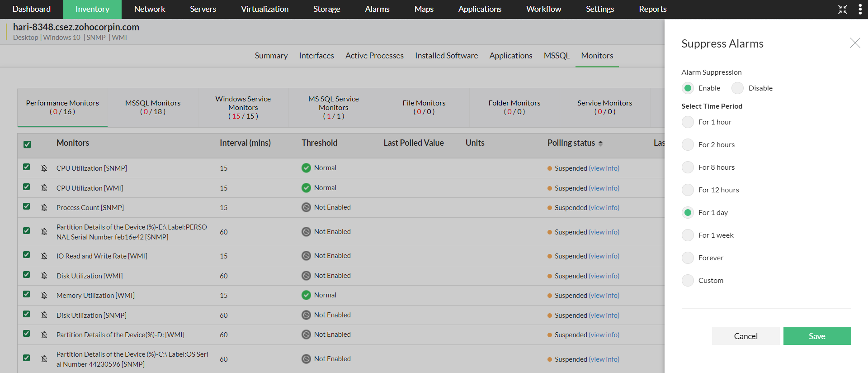Click the collapse view icon in top bar

843,10
